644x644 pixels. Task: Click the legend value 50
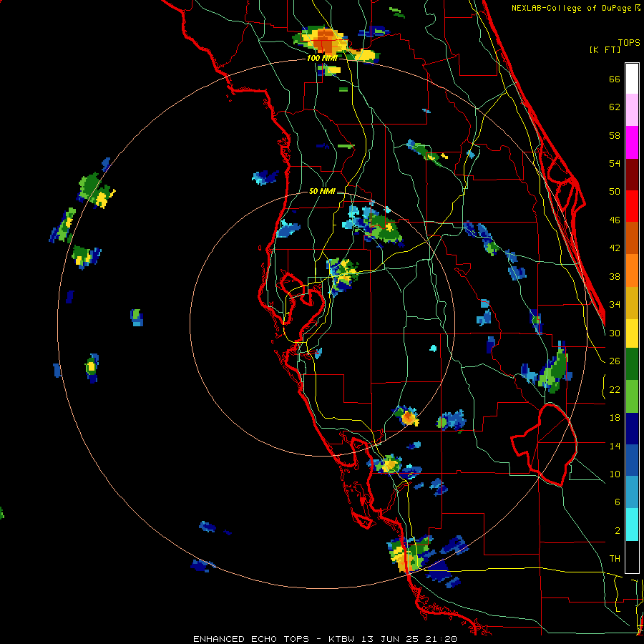[x=615, y=192]
